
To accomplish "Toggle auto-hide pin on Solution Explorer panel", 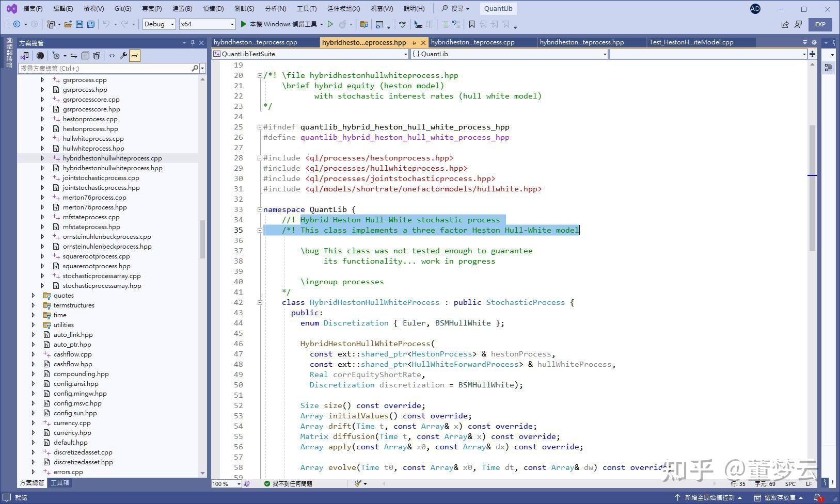I will point(193,43).
